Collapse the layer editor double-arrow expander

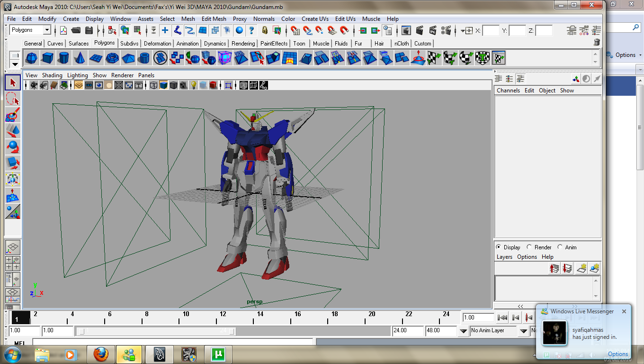520,306
